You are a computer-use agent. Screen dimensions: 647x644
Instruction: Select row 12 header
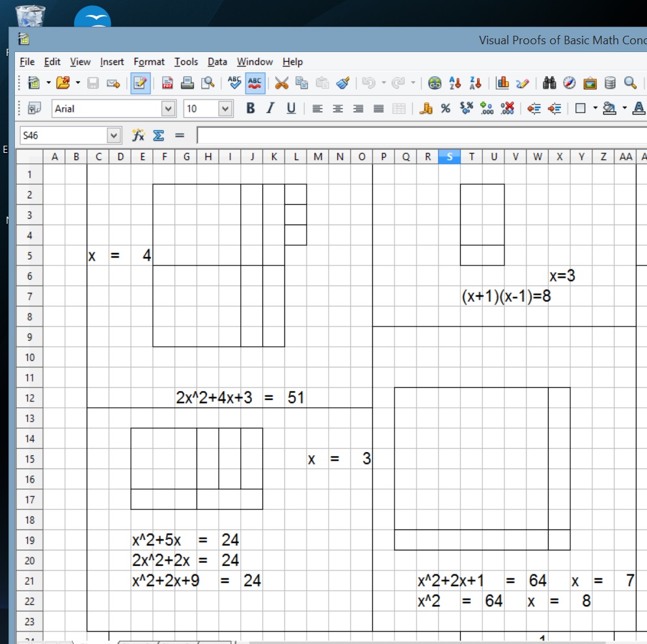point(29,398)
